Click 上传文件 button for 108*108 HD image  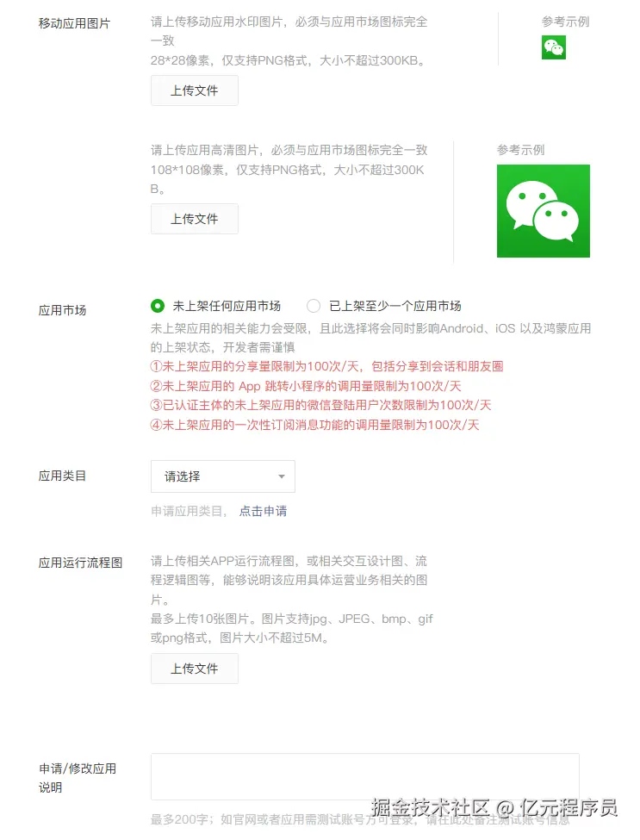pyautogui.click(x=195, y=219)
